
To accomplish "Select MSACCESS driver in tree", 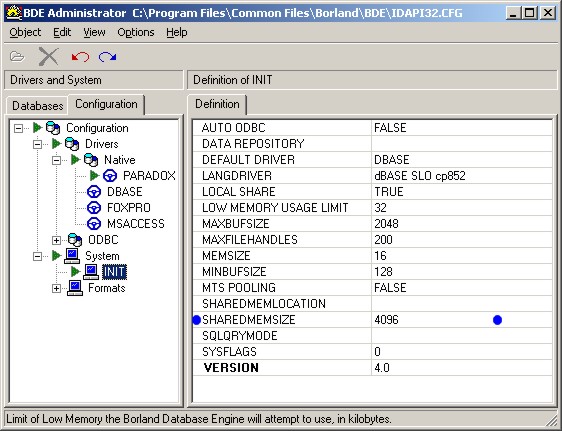I will point(135,224).
